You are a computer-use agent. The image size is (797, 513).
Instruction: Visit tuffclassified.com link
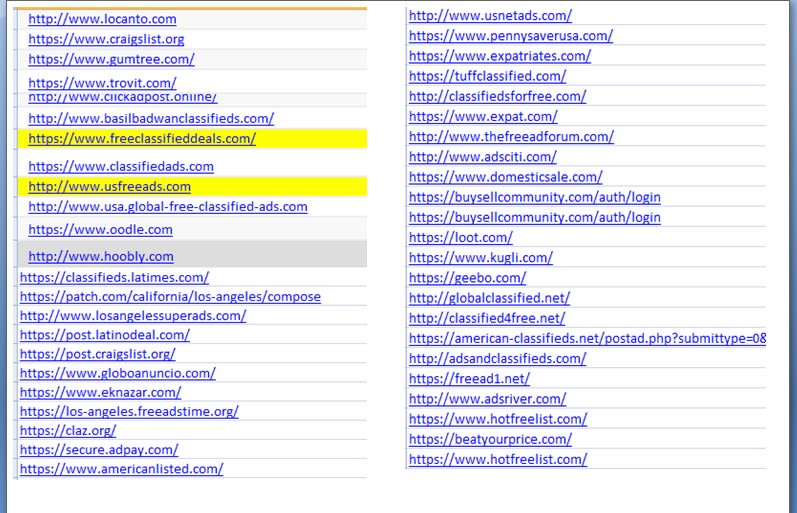pos(487,76)
